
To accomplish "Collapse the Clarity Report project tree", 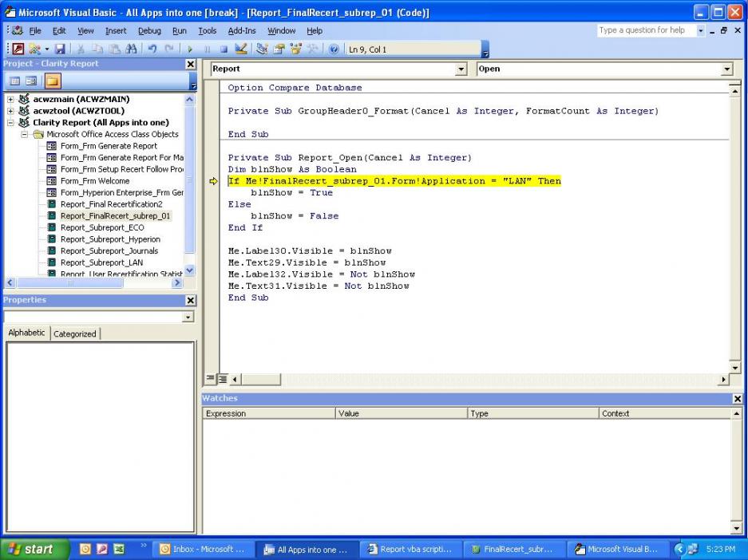I will point(10,123).
